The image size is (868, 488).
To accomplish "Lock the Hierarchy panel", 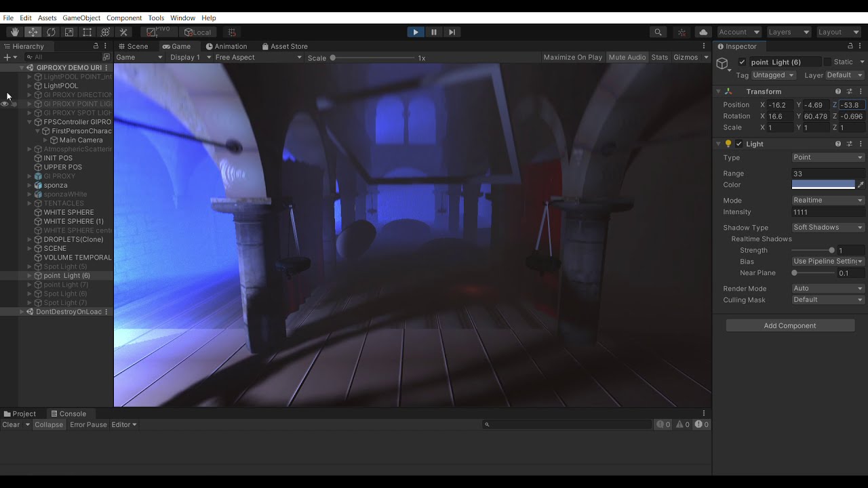I will click(x=96, y=46).
